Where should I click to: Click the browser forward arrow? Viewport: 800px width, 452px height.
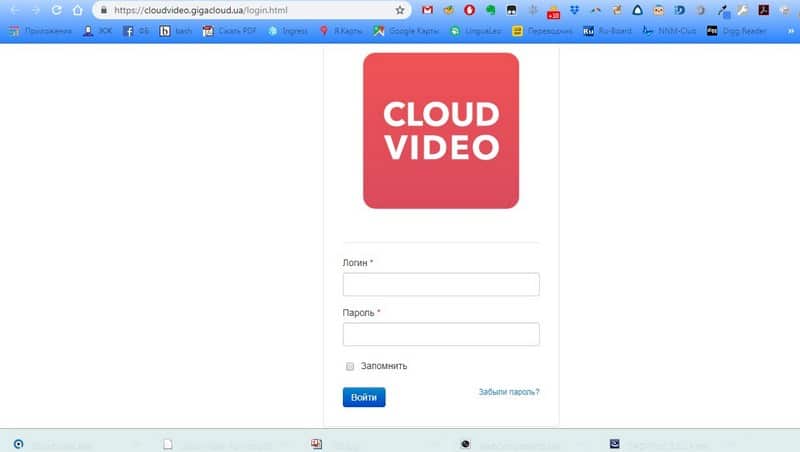pos(36,10)
